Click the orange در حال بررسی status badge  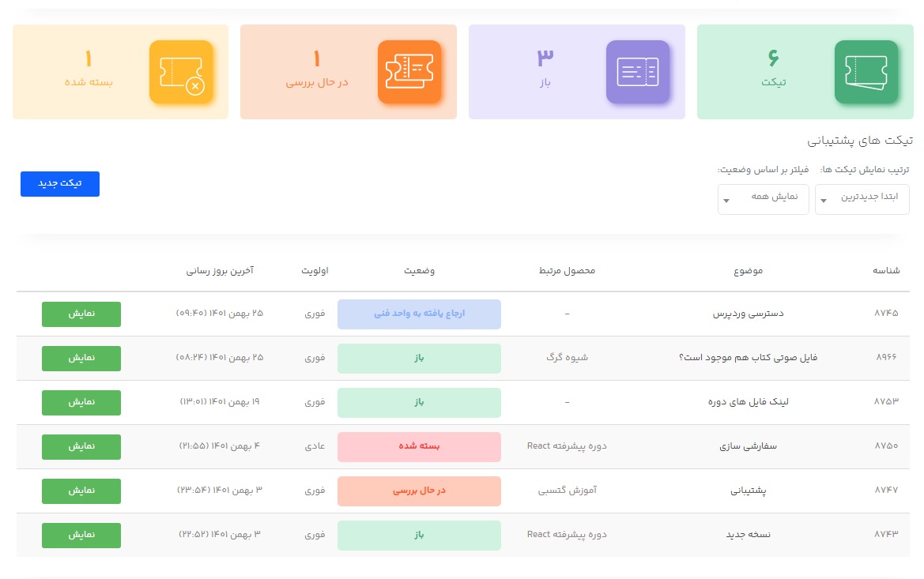(419, 491)
